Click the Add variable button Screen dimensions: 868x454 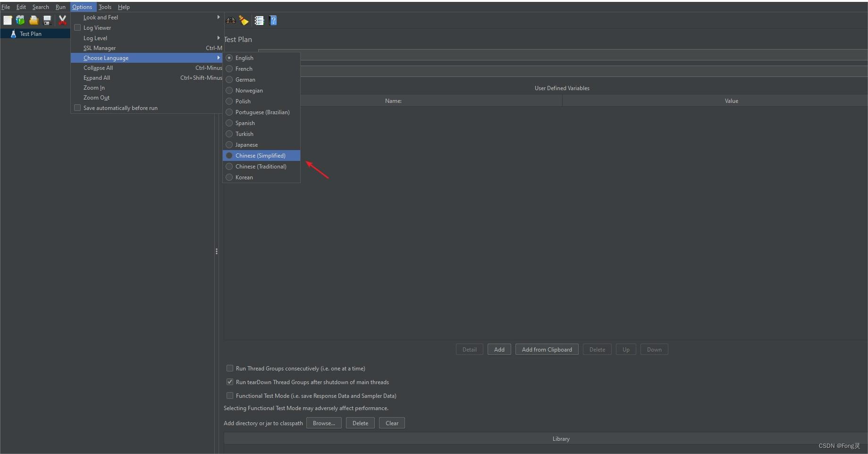pyautogui.click(x=499, y=350)
